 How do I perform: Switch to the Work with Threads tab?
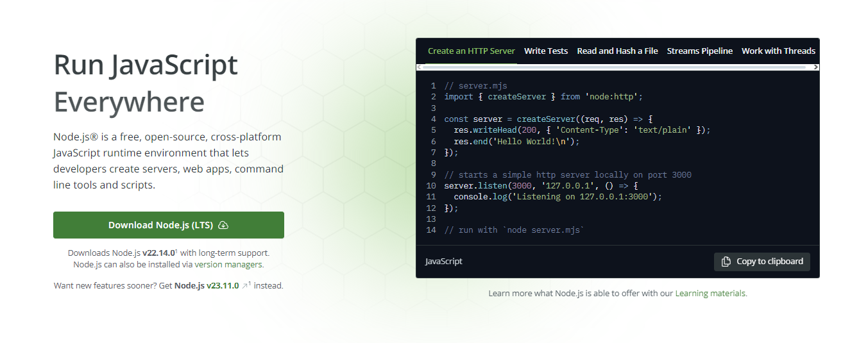pyautogui.click(x=778, y=51)
